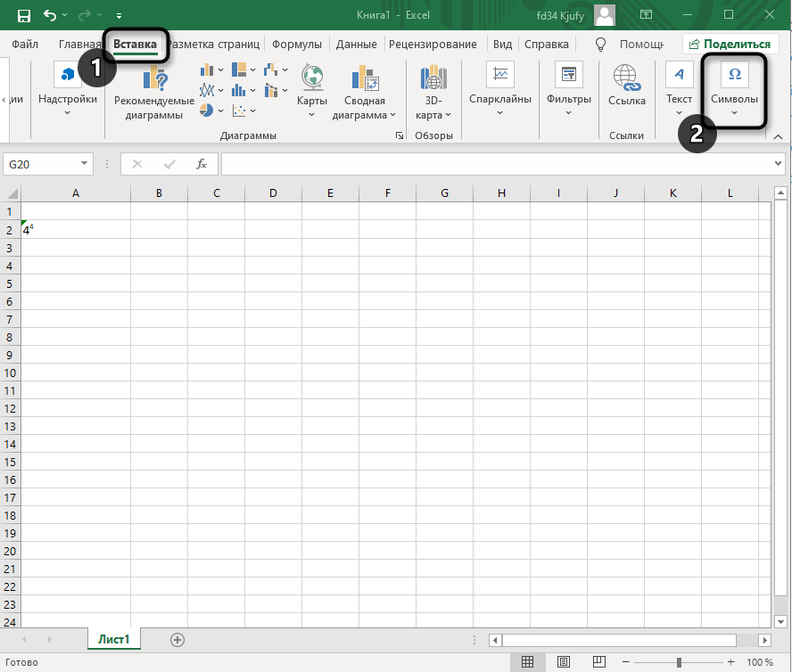Click the zoom slider handle in status bar

click(x=679, y=662)
